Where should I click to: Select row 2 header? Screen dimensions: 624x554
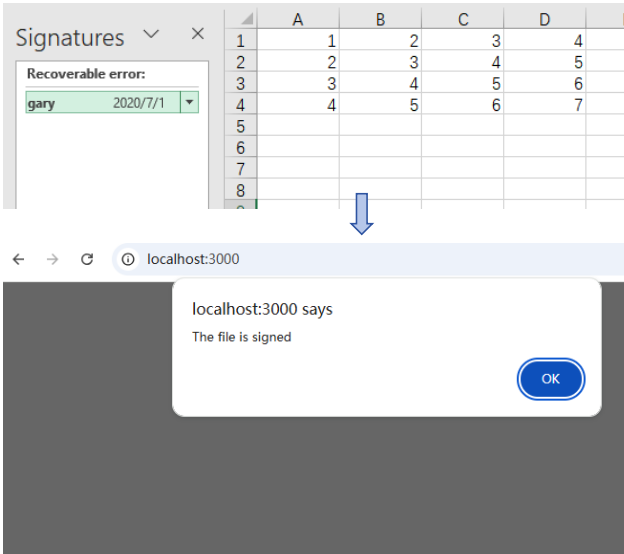click(x=241, y=62)
